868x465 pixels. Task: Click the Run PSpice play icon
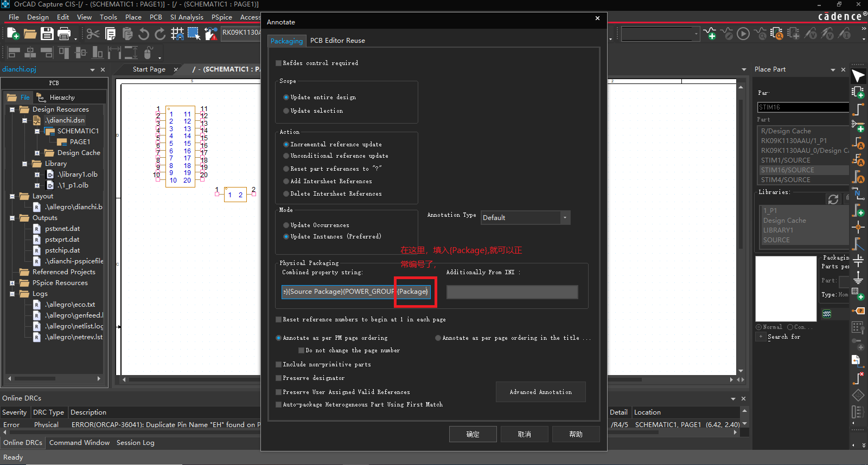point(743,34)
